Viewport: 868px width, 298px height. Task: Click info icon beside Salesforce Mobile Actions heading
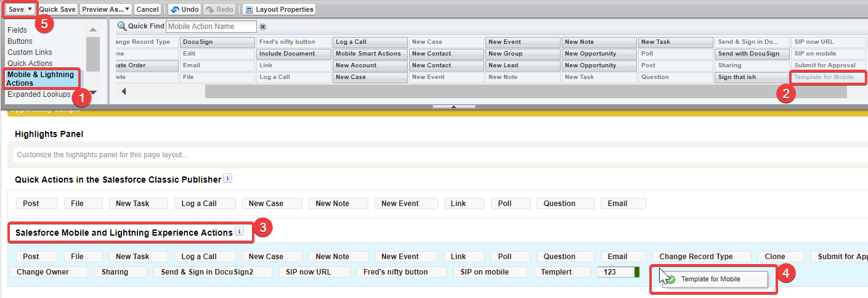click(x=240, y=232)
